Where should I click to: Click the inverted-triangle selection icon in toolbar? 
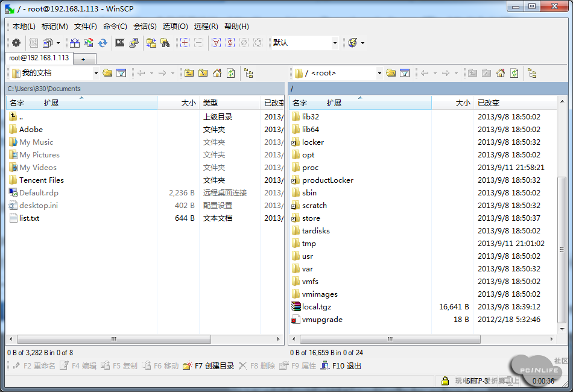coord(217,43)
